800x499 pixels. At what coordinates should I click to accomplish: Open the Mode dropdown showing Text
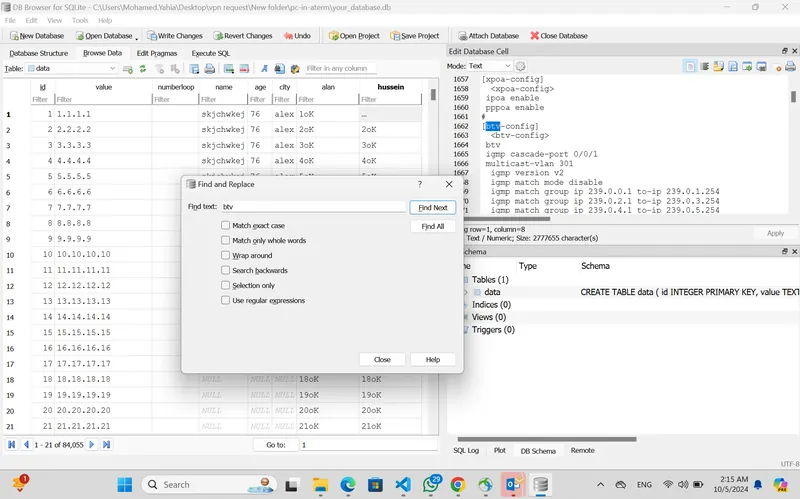coord(490,66)
